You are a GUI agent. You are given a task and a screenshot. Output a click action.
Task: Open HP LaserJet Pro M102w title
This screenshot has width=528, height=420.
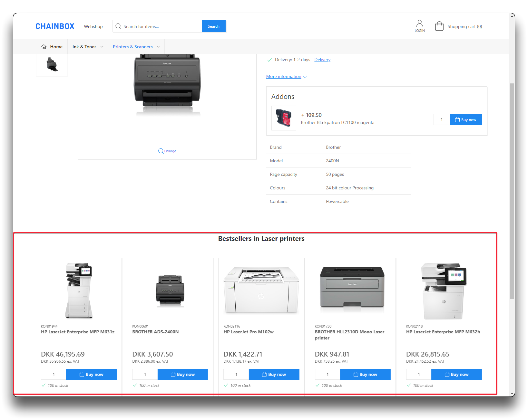tap(249, 332)
